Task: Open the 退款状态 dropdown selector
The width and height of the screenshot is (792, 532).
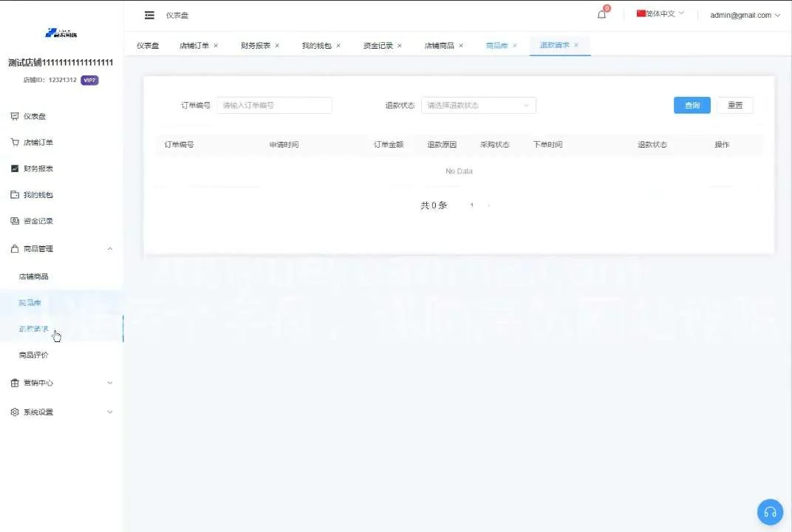Action: coord(478,106)
